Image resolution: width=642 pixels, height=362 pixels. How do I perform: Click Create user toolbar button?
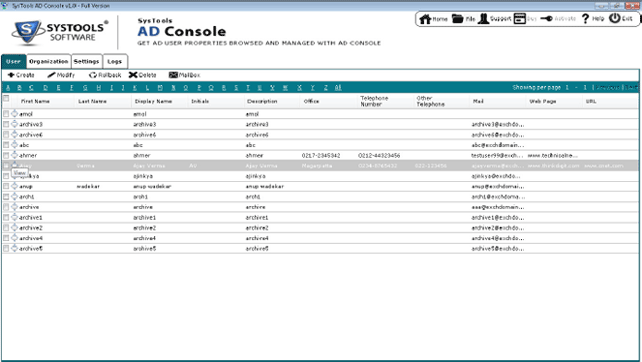[21, 75]
